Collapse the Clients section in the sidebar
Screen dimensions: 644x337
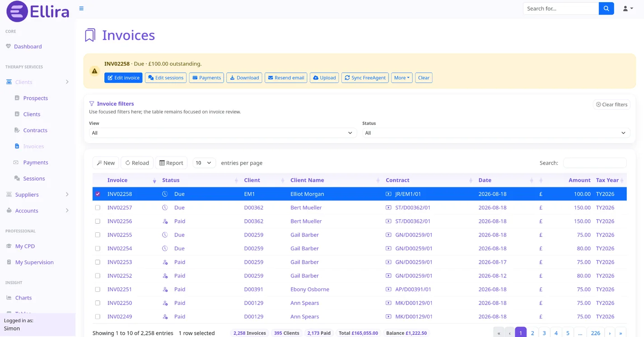[67, 82]
